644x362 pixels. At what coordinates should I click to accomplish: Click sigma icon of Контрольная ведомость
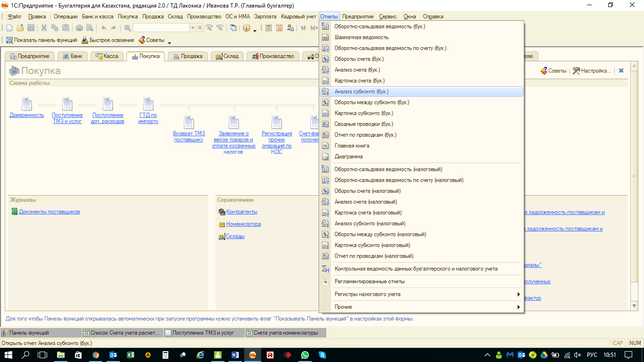tap(325, 269)
